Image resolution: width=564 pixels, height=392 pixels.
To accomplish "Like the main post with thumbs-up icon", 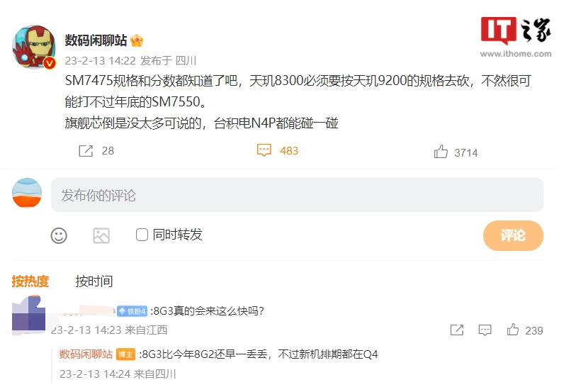I will (441, 152).
